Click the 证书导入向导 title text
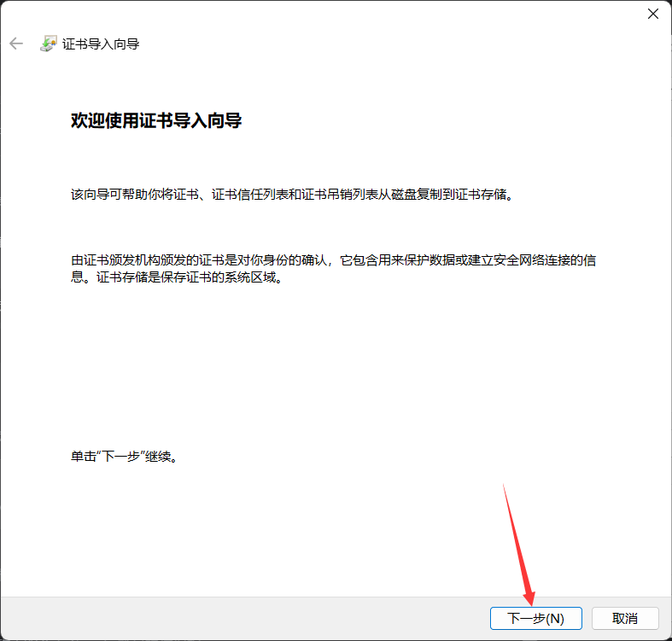672x641 pixels. (101, 44)
